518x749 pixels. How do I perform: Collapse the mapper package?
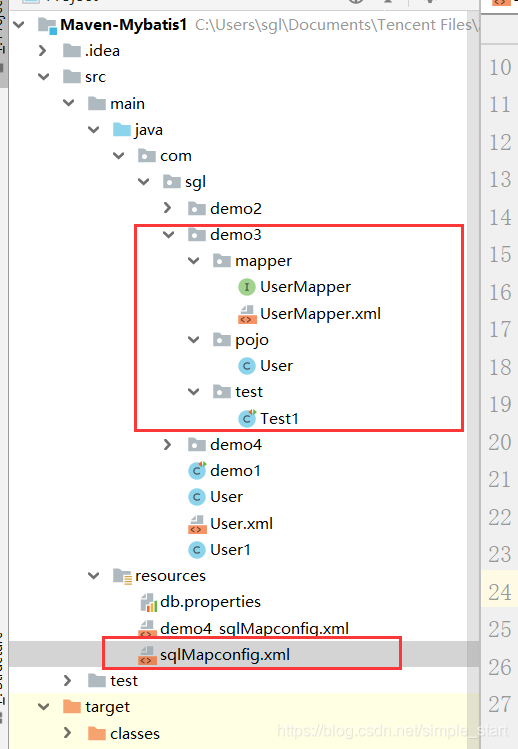point(194,260)
